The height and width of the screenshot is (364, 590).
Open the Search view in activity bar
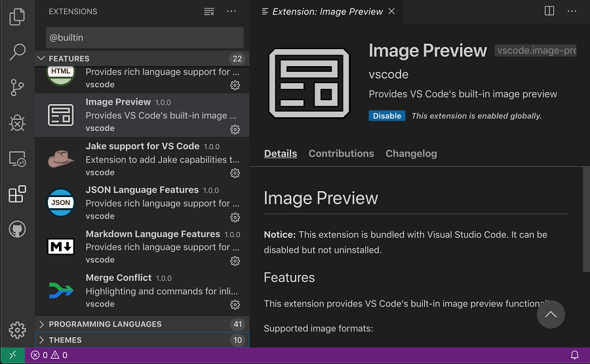(x=18, y=52)
